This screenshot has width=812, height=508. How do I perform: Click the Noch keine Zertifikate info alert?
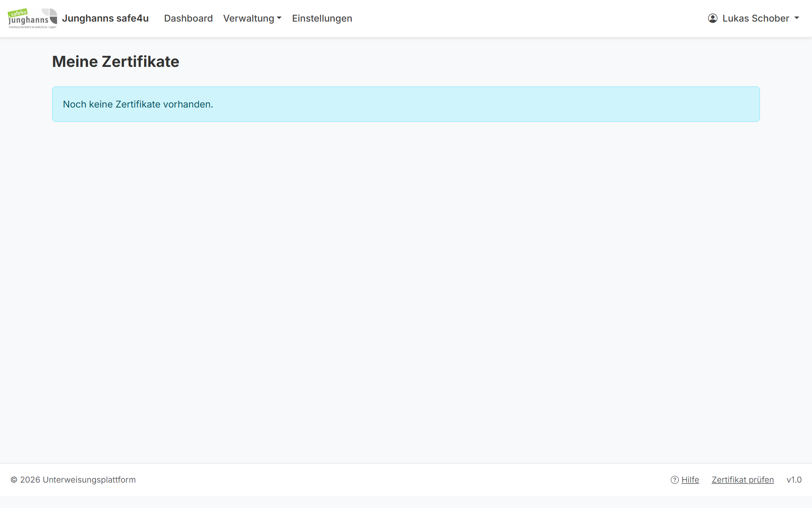pos(406,104)
